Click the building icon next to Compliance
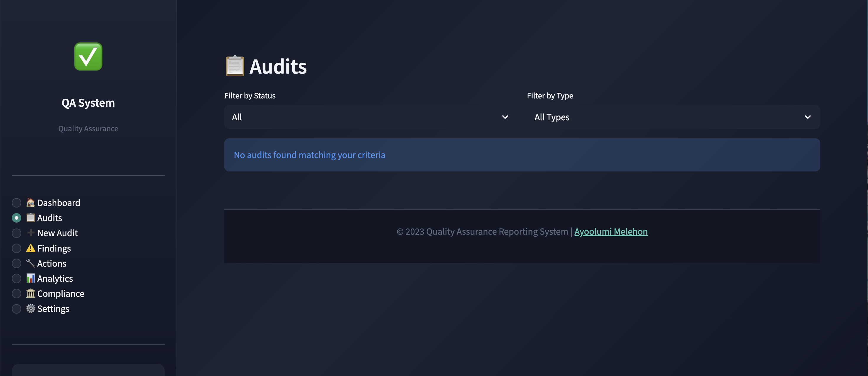This screenshot has width=868, height=376. (x=31, y=294)
